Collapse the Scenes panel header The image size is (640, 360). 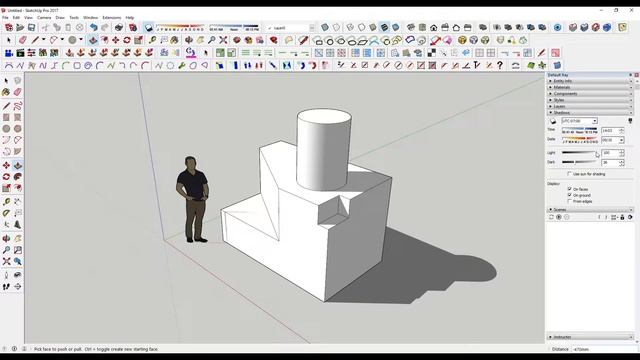pyautogui.click(x=590, y=210)
